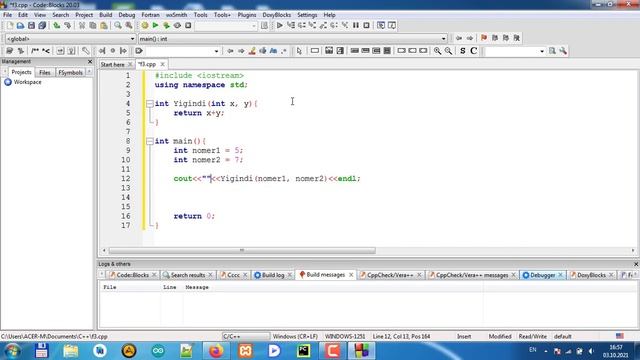
Task: Open the <global> scope dropdown
Action: pyautogui.click(x=70, y=39)
